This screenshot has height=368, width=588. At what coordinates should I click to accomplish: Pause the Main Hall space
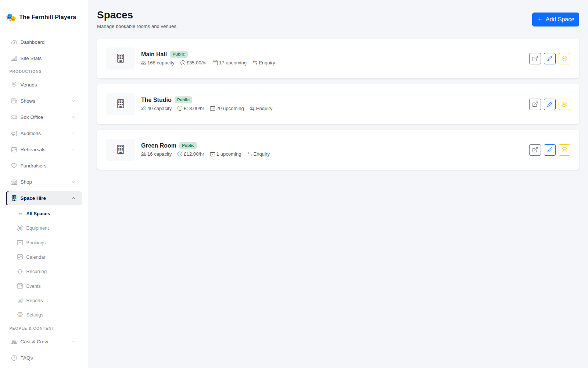coord(564,59)
